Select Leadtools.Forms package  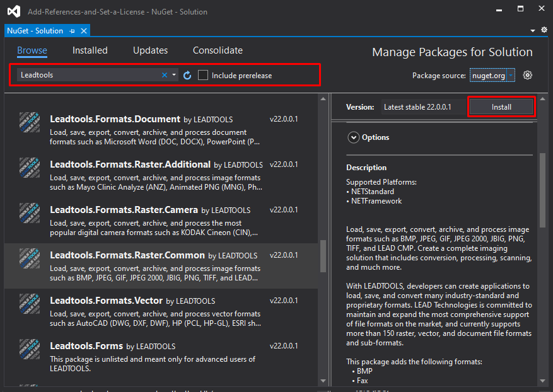161,357
